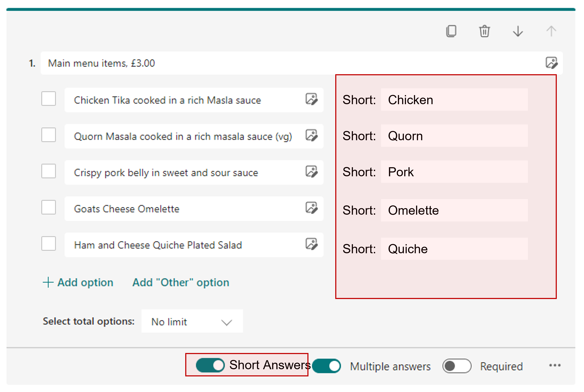The height and width of the screenshot is (392, 584).
Task: Delete the question with the trash icon
Action: tap(485, 31)
